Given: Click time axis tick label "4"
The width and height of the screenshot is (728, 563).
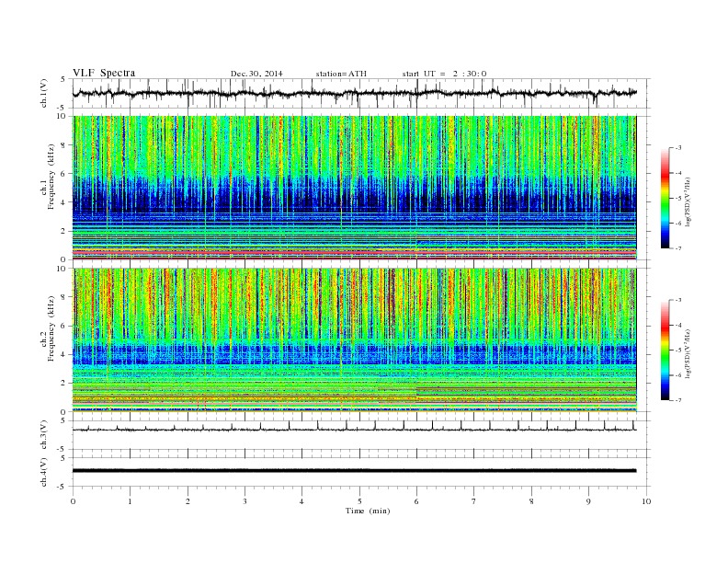Looking at the screenshot, I should 301,501.
